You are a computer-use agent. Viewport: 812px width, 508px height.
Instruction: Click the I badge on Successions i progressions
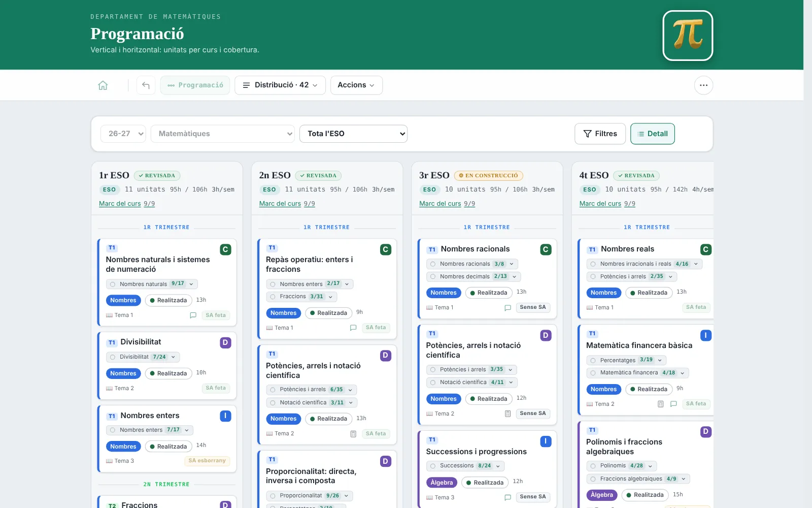coord(546,441)
